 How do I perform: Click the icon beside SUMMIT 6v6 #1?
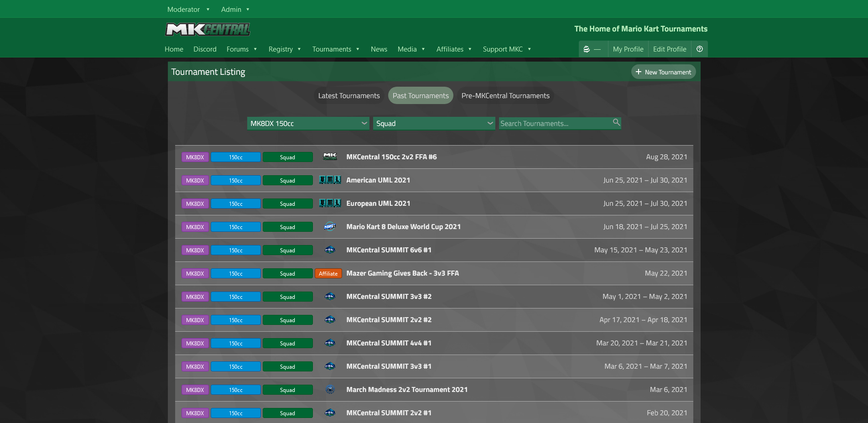click(330, 250)
